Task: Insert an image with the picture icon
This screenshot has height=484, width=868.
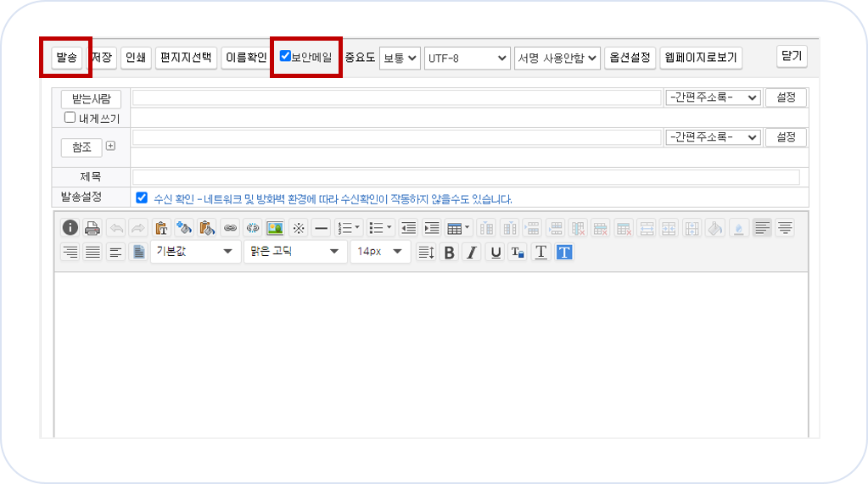Action: pos(275,228)
